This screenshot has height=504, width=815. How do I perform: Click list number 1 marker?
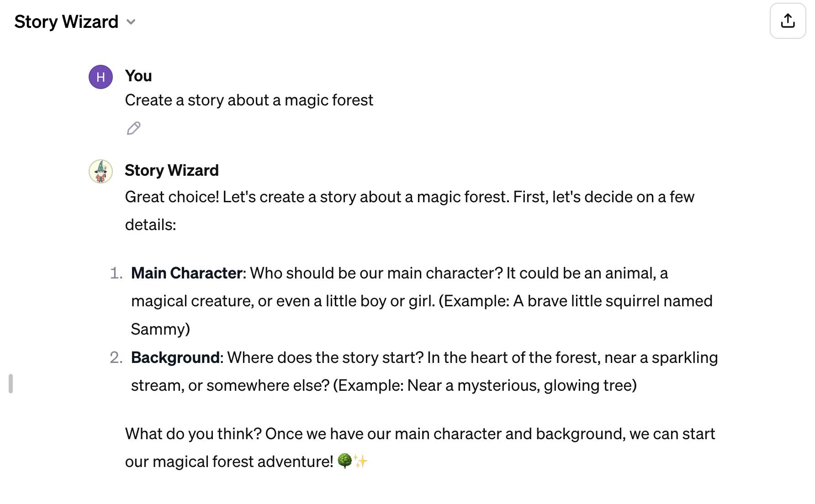116,273
